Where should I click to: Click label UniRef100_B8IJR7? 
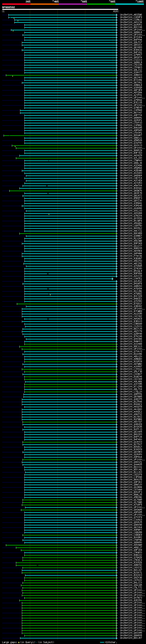coord(131,638)
